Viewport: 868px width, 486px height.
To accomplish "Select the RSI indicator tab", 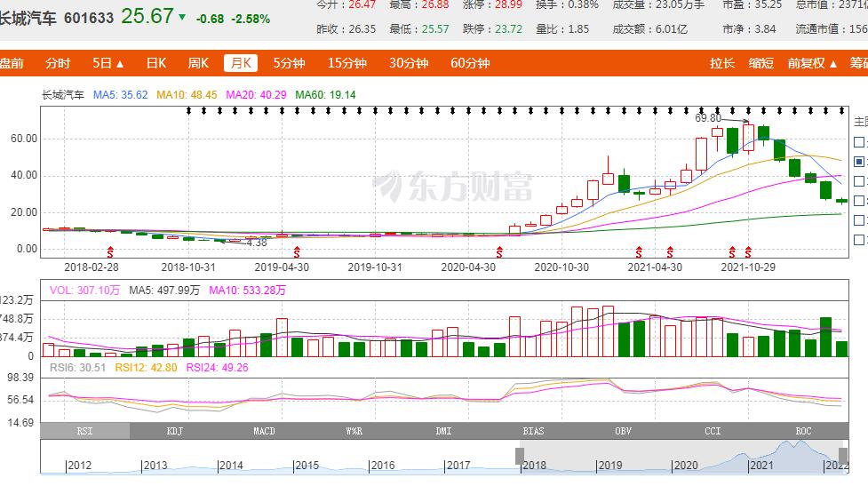I will point(85,431).
